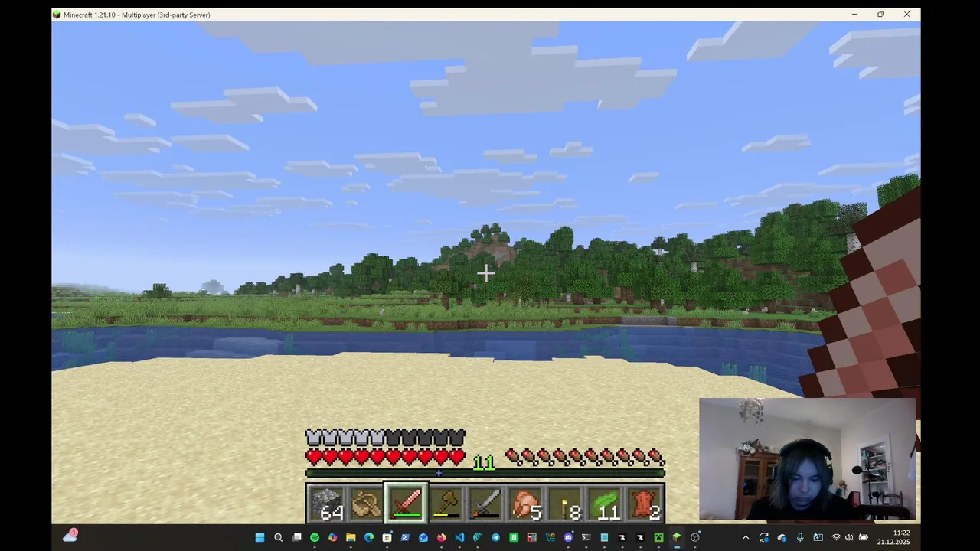Click the experience level number 11
980x551 pixels.
pos(484,463)
